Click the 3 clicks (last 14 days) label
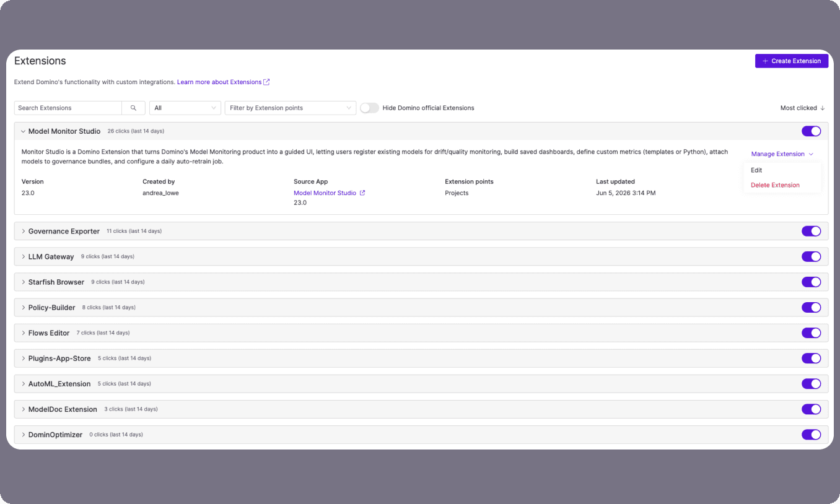840x504 pixels. click(x=131, y=409)
